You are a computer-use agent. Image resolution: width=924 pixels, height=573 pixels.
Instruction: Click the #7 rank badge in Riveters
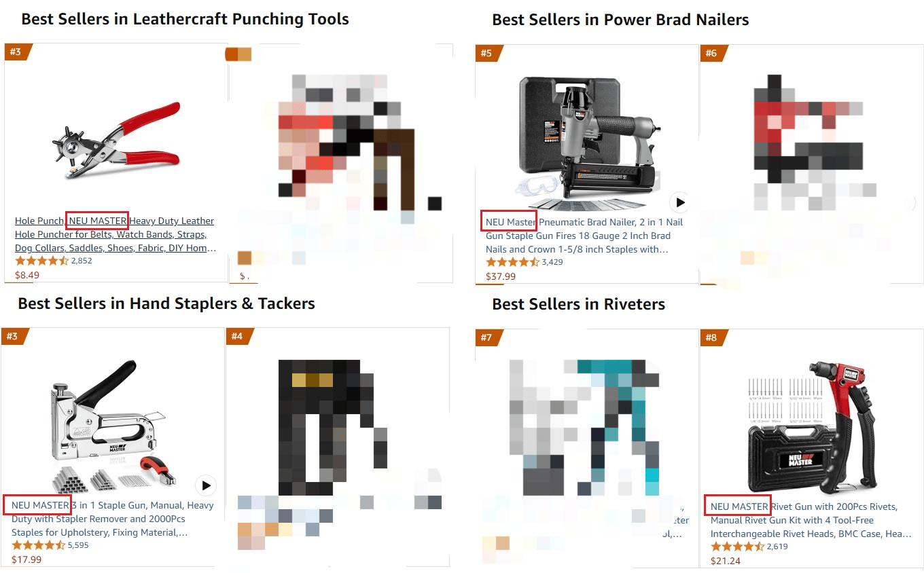(x=486, y=337)
